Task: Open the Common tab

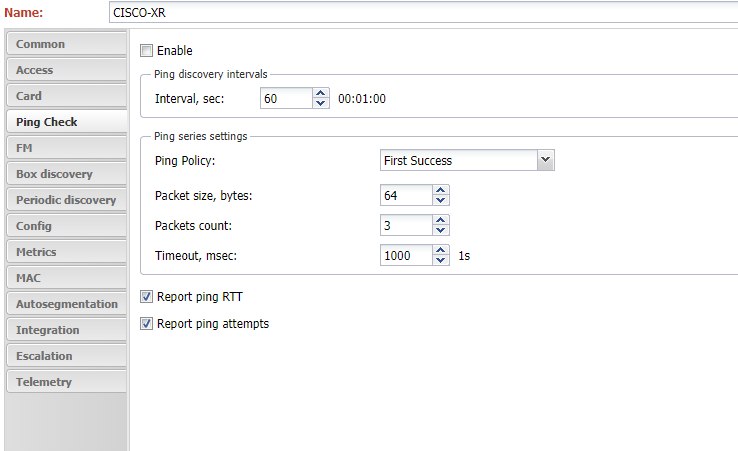Action: point(66,44)
